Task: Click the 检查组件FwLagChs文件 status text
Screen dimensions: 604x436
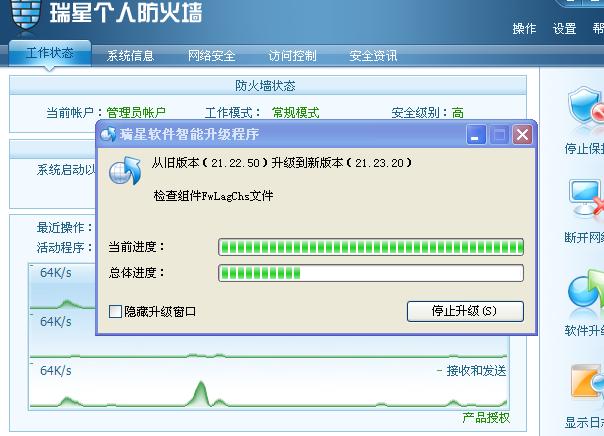Action: click(213, 196)
